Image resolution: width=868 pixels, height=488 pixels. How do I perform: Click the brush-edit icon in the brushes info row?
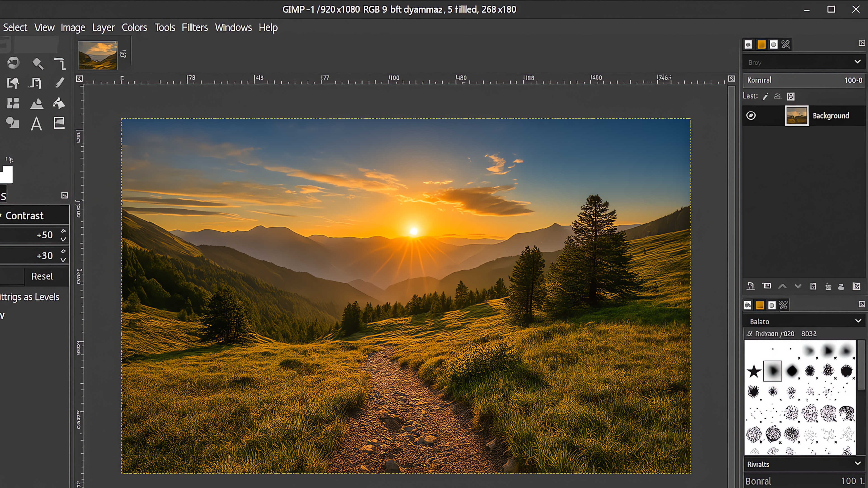pyautogui.click(x=749, y=333)
